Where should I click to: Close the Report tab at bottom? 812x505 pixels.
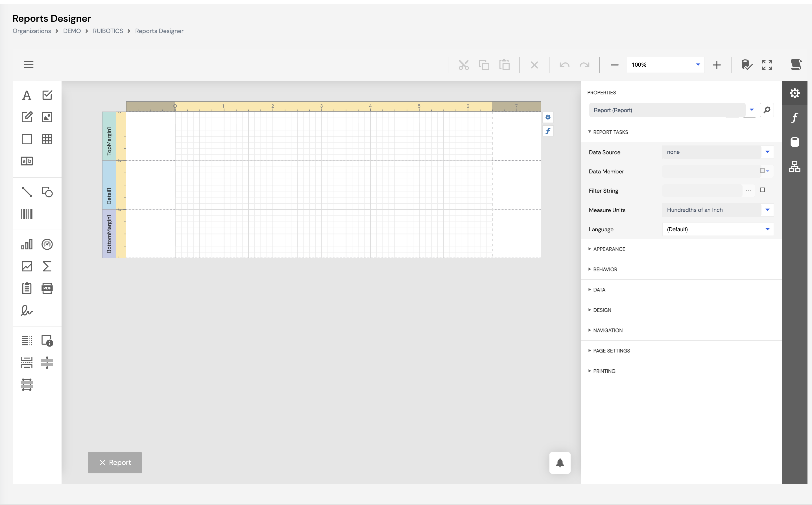pyautogui.click(x=102, y=463)
